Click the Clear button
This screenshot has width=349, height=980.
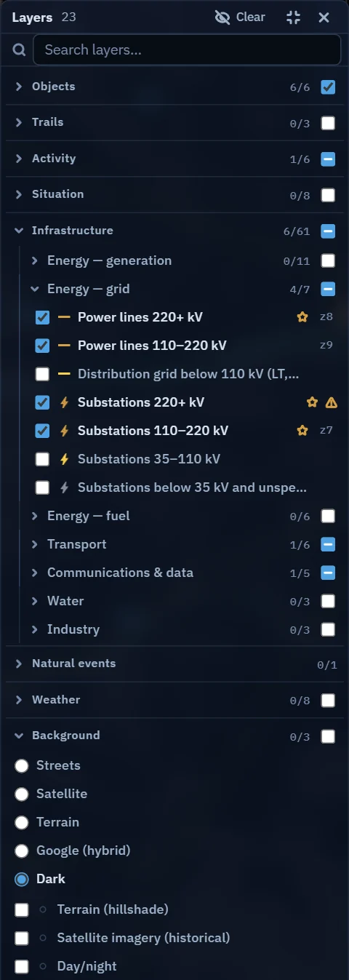[x=241, y=17]
